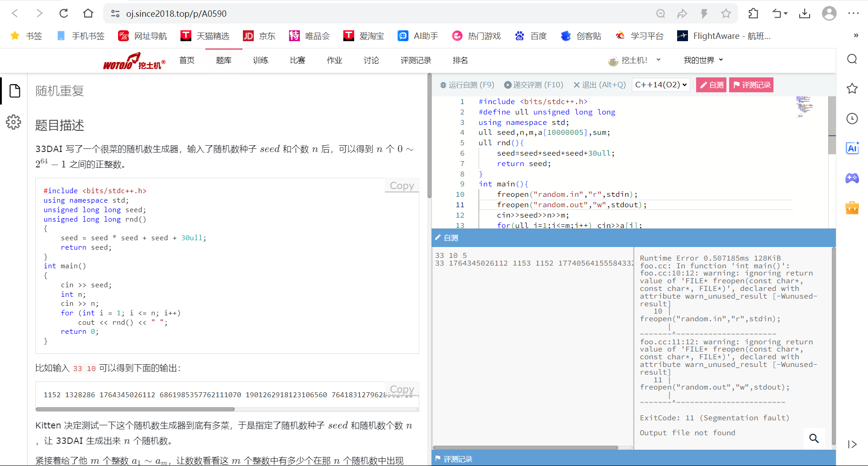Expand the C++14(O2) language dropdown
The width and height of the screenshot is (868, 466).
(x=660, y=85)
